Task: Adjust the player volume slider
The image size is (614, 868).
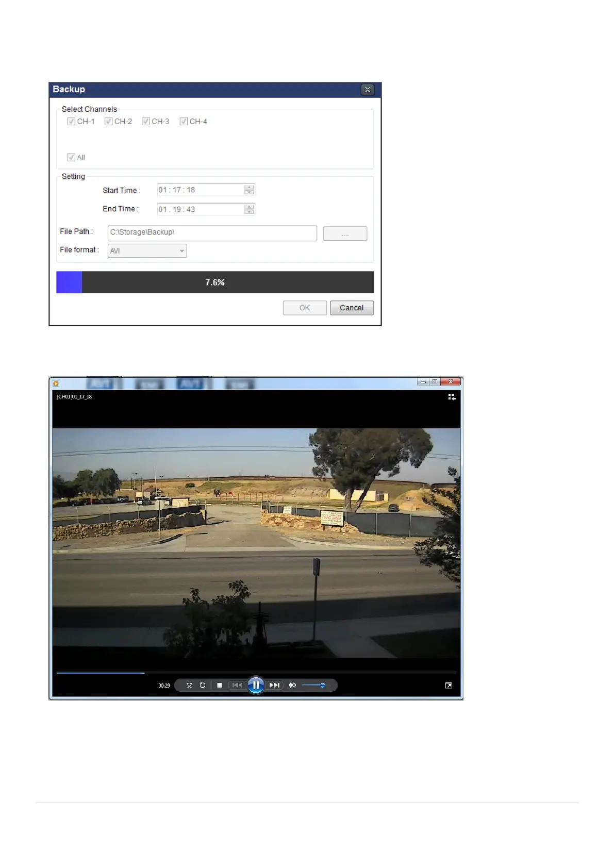Action: click(x=316, y=685)
